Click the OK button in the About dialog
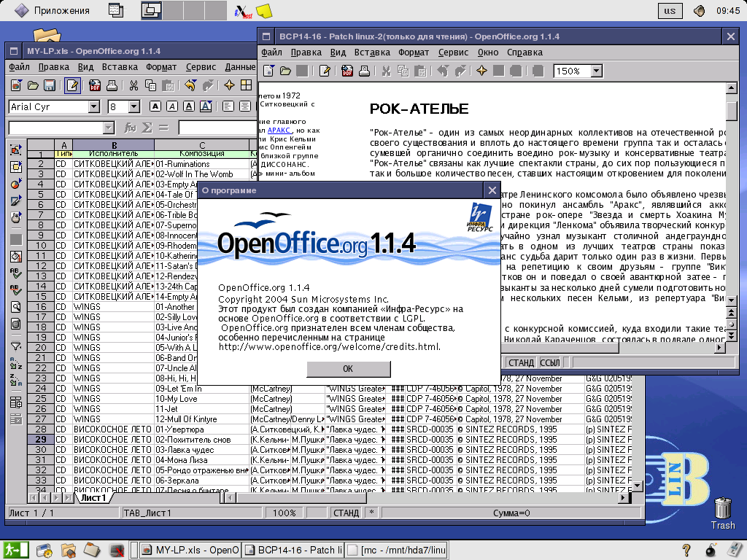This screenshot has width=747, height=560. tap(348, 368)
